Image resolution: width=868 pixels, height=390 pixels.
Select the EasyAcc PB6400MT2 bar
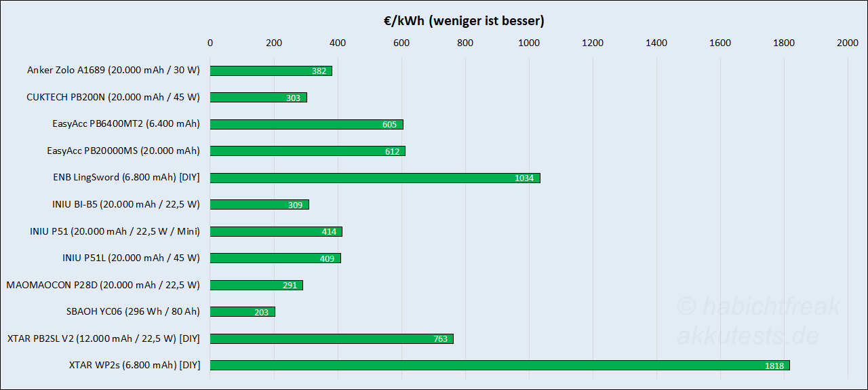306,124
